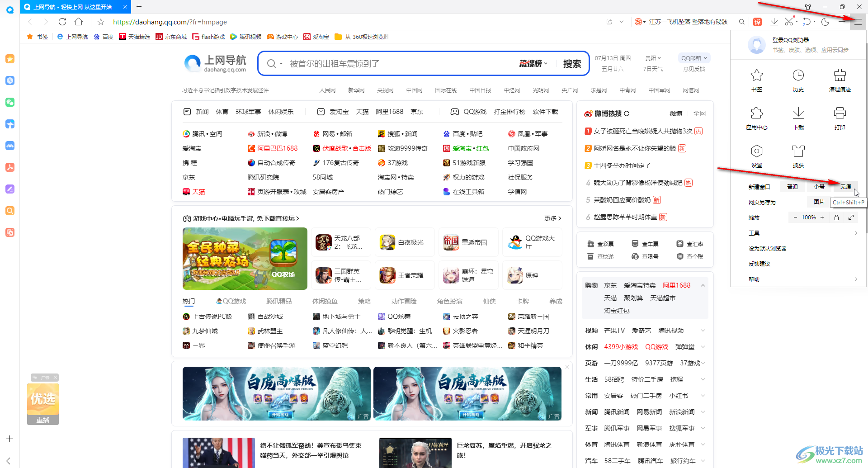The image size is (868, 468).
Task: Expand 工具 submenu
Action: [x=803, y=233]
